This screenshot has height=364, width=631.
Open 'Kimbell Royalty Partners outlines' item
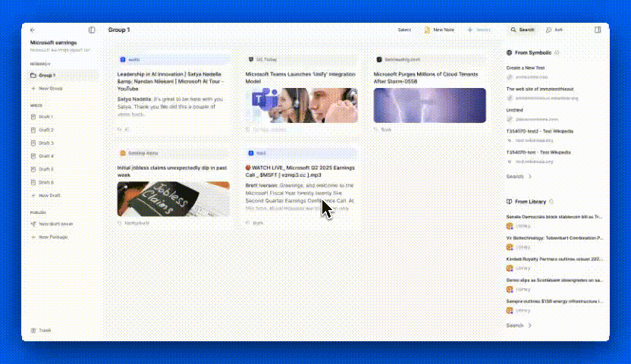point(555,259)
